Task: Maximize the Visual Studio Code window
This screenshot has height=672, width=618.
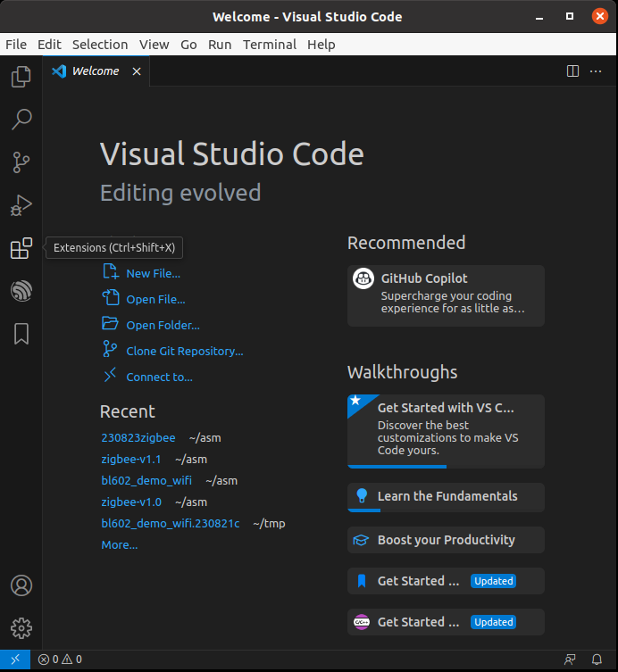Action: pos(570,16)
